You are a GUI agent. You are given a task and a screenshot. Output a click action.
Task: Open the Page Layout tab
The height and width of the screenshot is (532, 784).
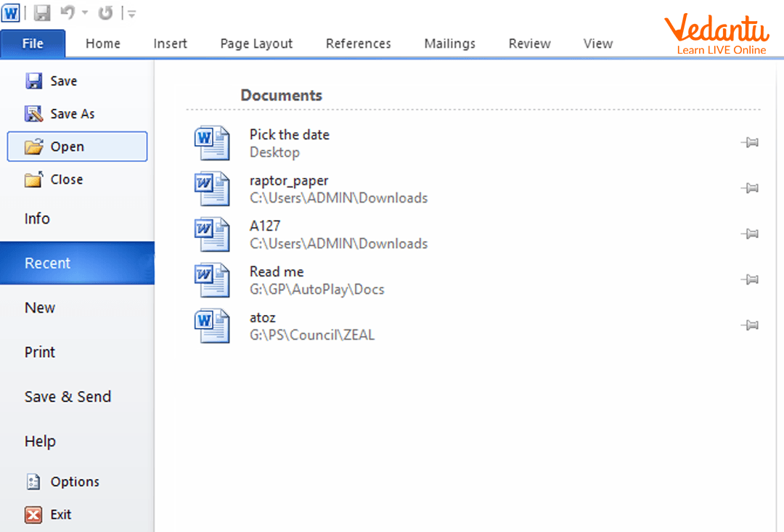[256, 44]
